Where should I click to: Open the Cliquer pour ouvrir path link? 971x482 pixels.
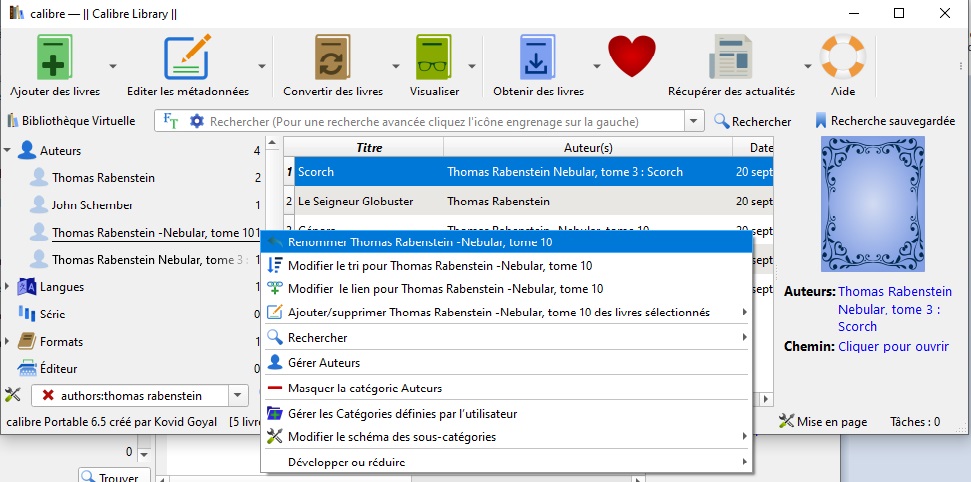893,346
